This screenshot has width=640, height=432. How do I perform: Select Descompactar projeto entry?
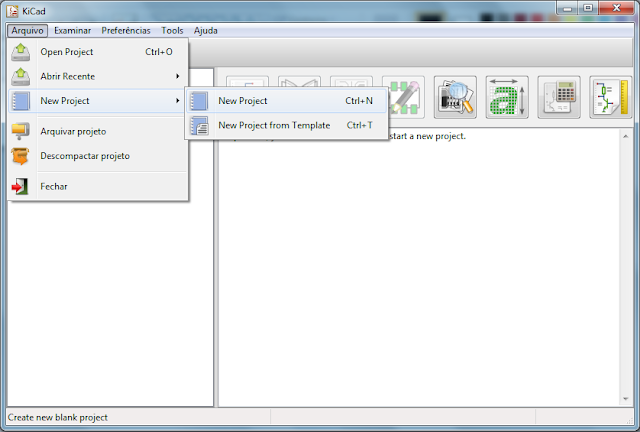point(98,156)
